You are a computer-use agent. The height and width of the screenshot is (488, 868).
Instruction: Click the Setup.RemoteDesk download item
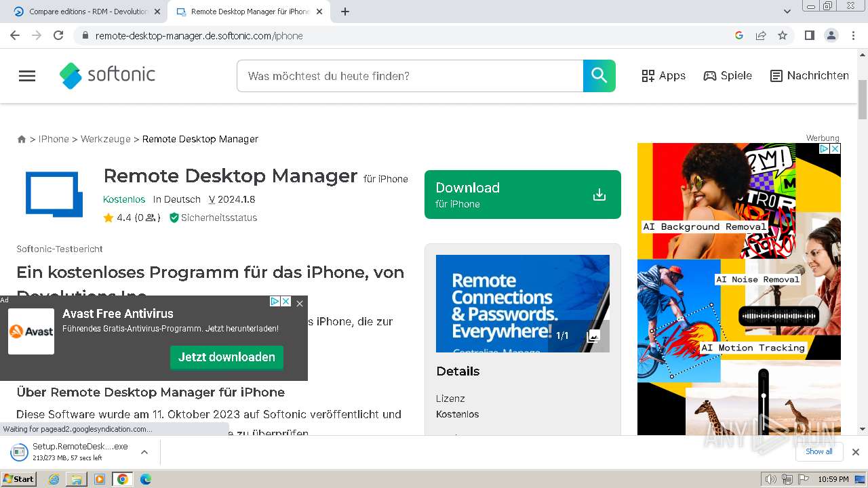[x=69, y=452]
